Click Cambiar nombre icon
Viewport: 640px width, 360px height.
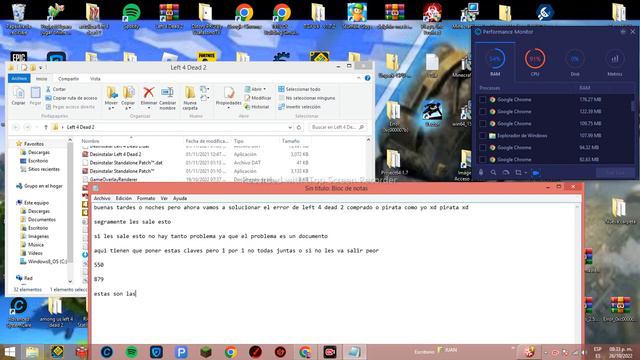[167, 93]
